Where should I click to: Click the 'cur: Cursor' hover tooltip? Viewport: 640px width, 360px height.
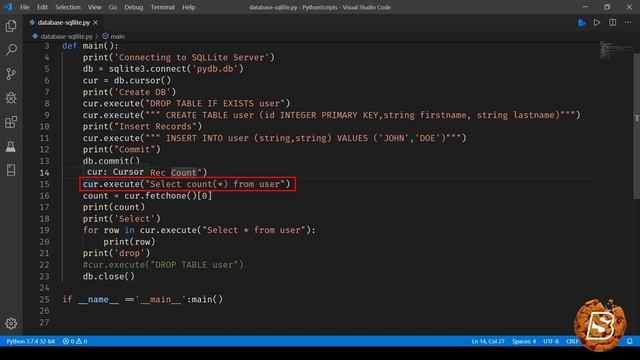coord(115,172)
